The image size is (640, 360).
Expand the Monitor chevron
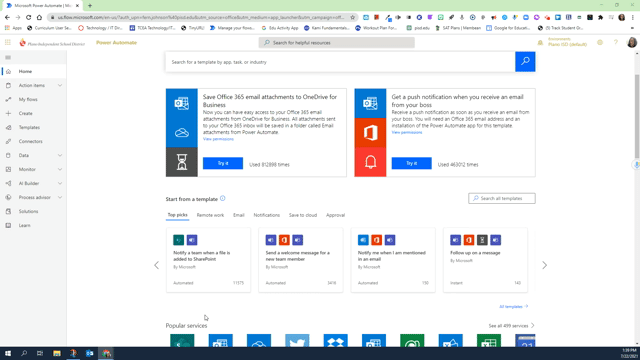coord(60,169)
